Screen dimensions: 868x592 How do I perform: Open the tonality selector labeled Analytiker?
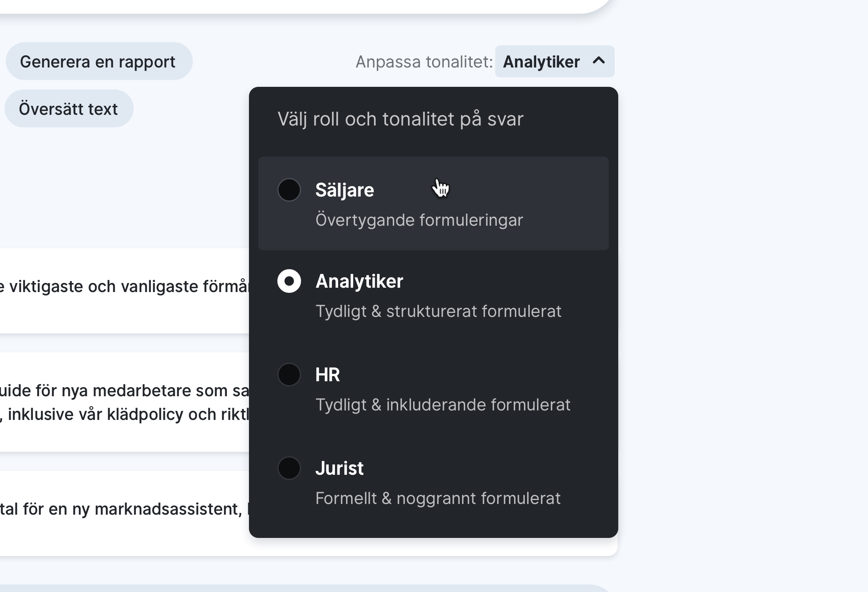point(554,62)
